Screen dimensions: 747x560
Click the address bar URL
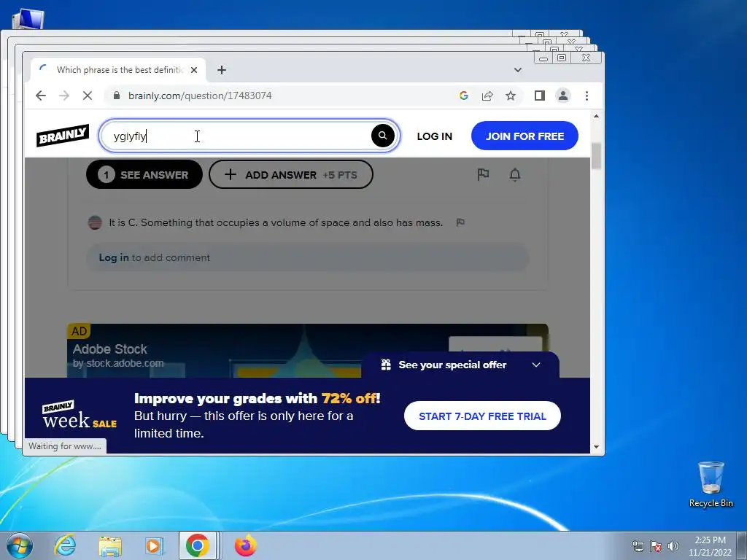click(x=200, y=96)
